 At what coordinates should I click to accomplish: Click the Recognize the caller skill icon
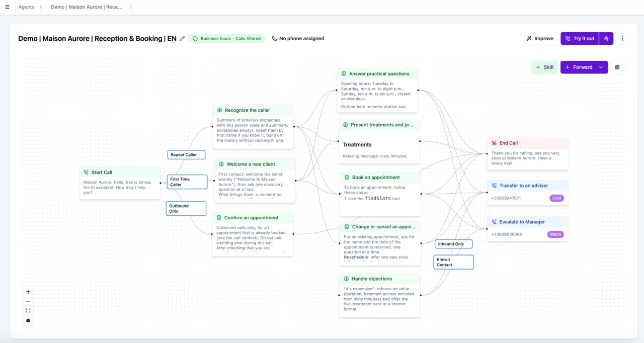tap(220, 110)
